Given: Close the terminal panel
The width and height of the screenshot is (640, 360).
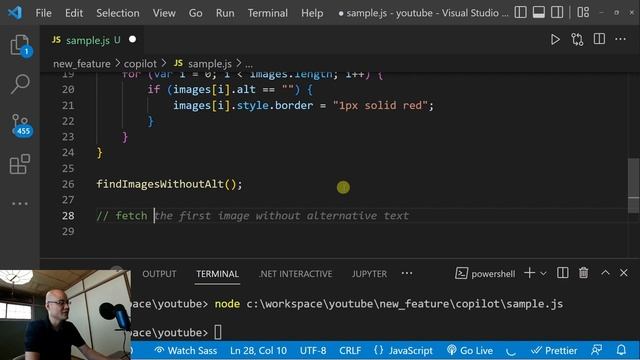Looking at the screenshot, I should coord(624,273).
